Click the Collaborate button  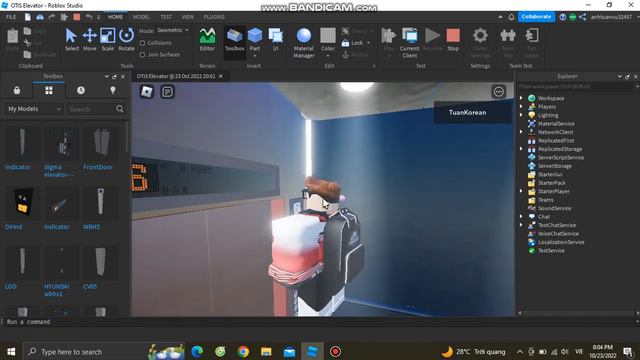[x=536, y=17]
